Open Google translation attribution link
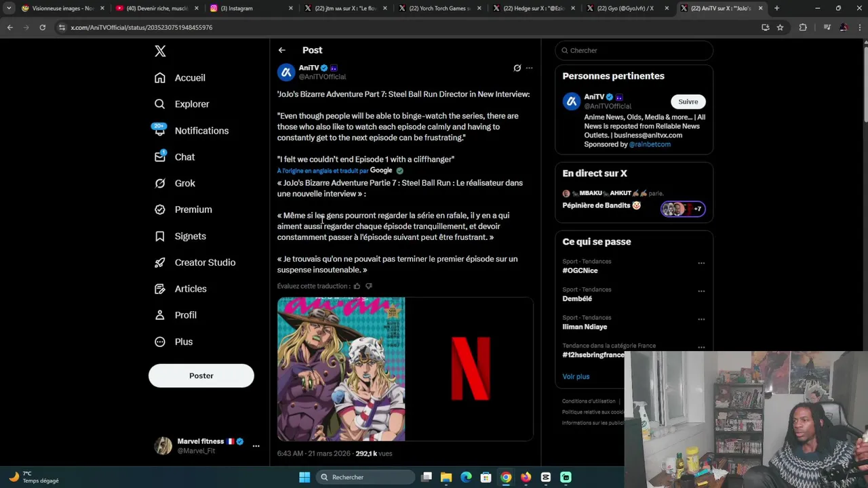This screenshot has width=868, height=488. pyautogui.click(x=381, y=170)
